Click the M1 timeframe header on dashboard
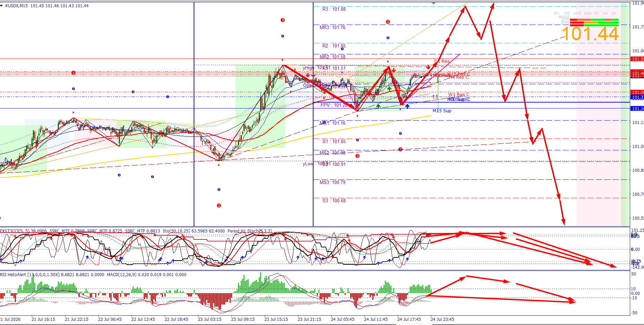Image resolution: width=644 pixels, height=325 pixels. click(556, 14)
